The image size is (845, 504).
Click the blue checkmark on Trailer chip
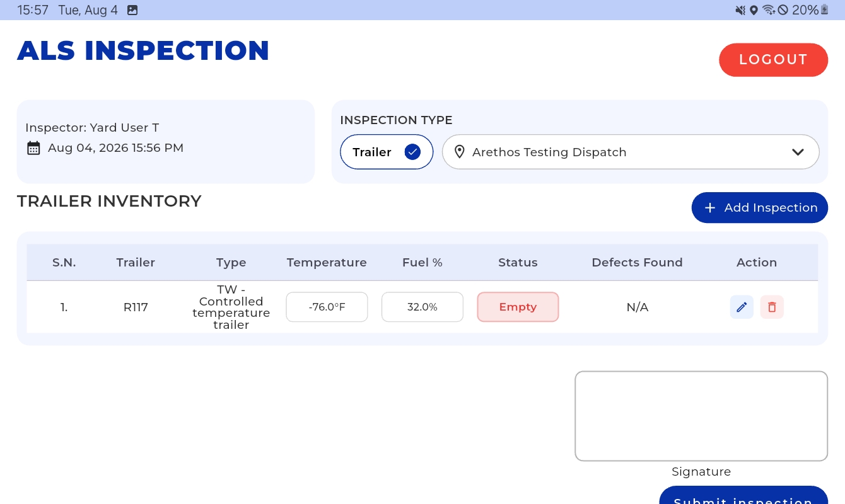coord(412,152)
